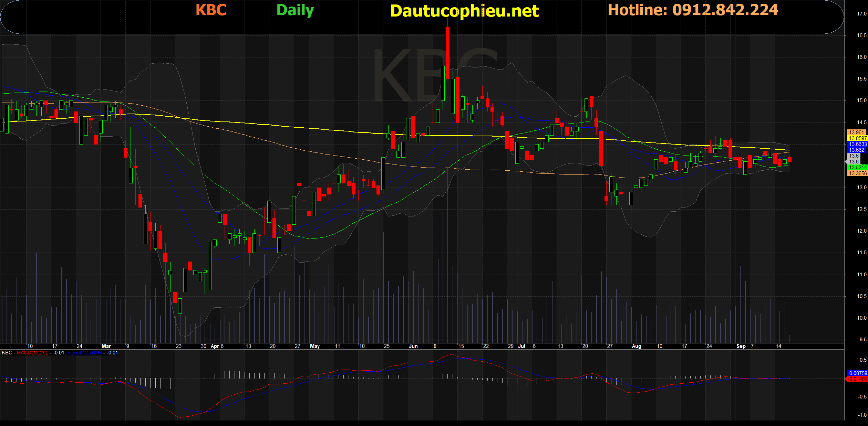
Task: Click the green 13.5214 price tag
Action: [x=857, y=168]
